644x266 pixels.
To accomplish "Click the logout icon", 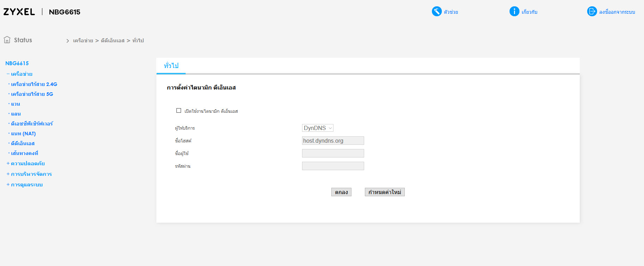I will click(592, 12).
